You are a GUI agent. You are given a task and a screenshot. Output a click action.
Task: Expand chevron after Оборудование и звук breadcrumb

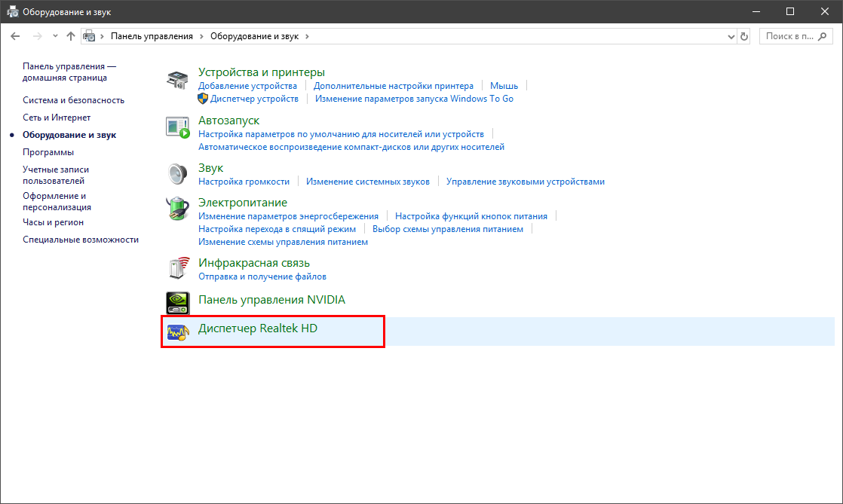tap(307, 36)
